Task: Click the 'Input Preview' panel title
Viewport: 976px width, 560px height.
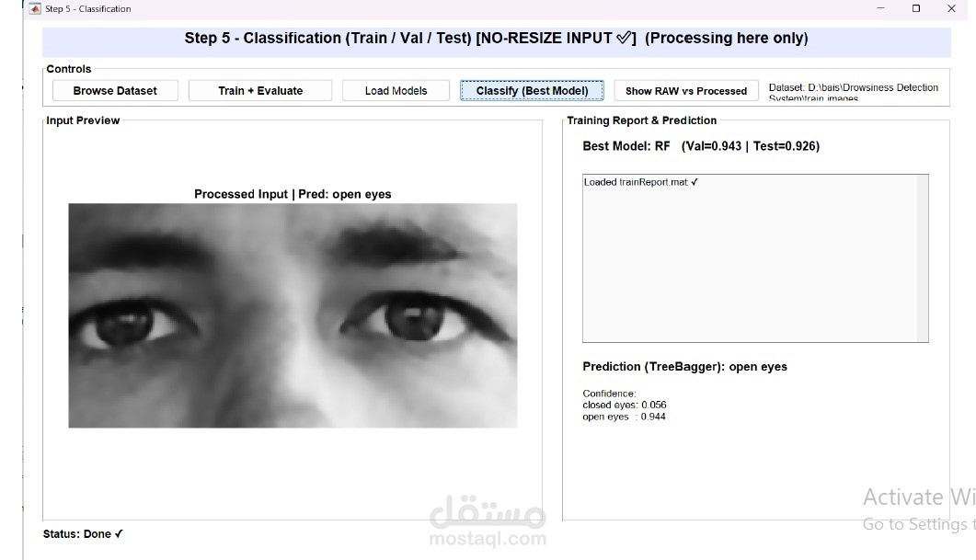Action: 83,120
